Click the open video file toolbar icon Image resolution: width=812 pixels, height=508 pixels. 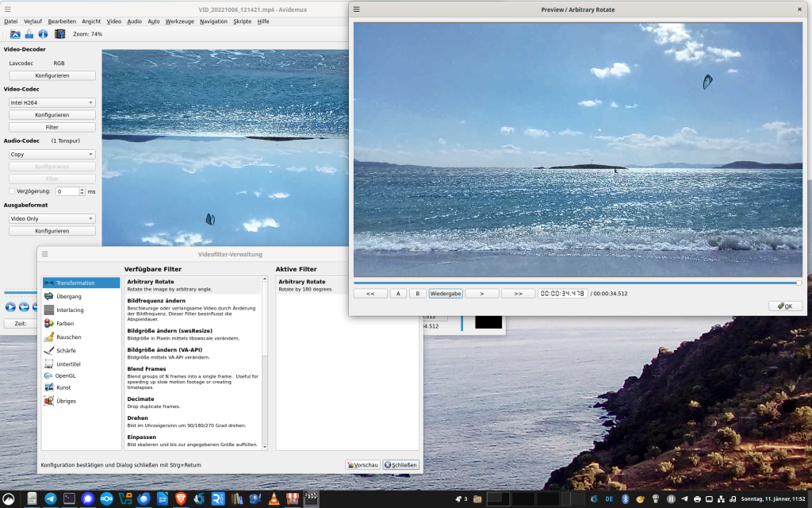[15, 34]
